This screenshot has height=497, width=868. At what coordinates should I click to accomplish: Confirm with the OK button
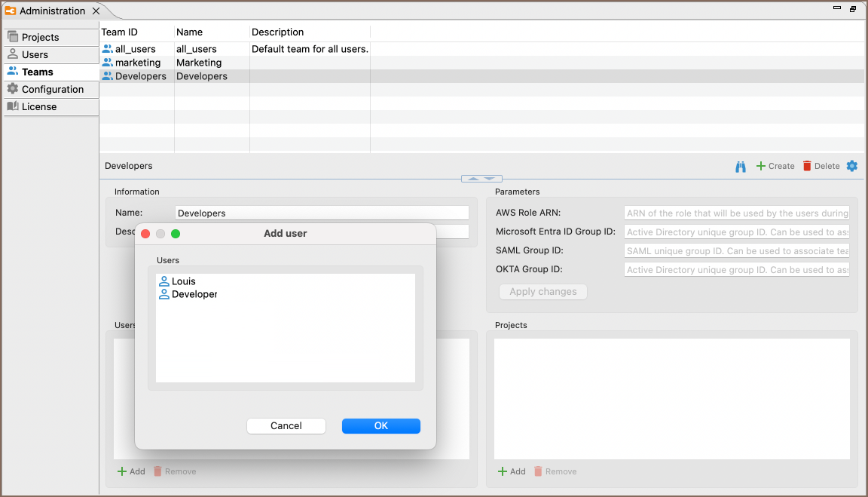click(381, 426)
